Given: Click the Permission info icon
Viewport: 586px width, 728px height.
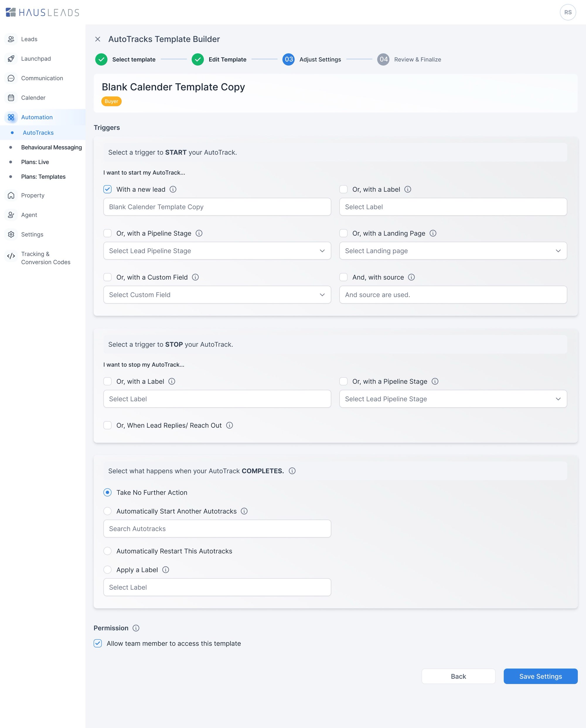Looking at the screenshot, I should (x=136, y=628).
